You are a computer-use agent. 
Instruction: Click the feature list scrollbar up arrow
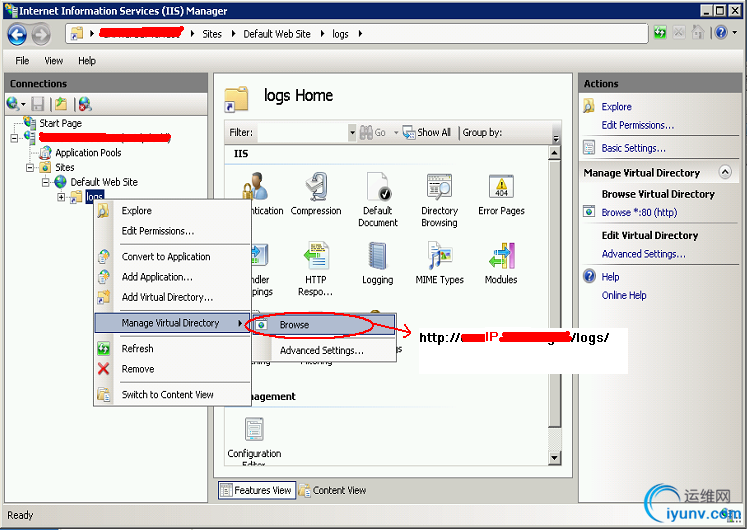point(554,153)
